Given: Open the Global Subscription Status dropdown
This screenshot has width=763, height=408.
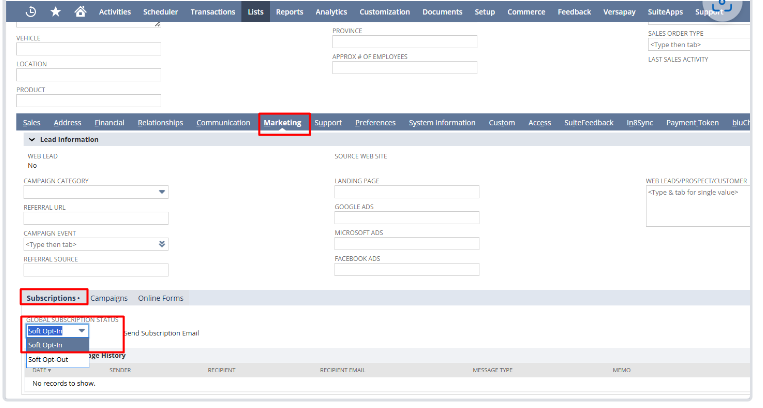Looking at the screenshot, I should (81, 330).
